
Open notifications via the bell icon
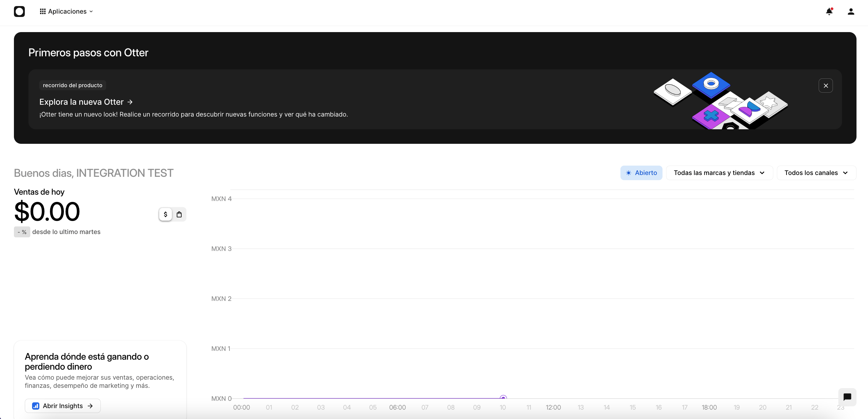(829, 11)
